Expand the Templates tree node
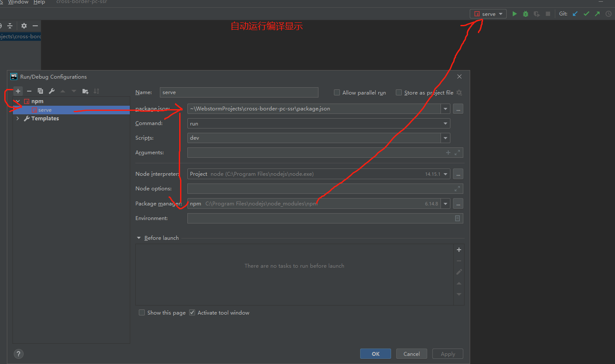The image size is (615, 364). coord(18,119)
